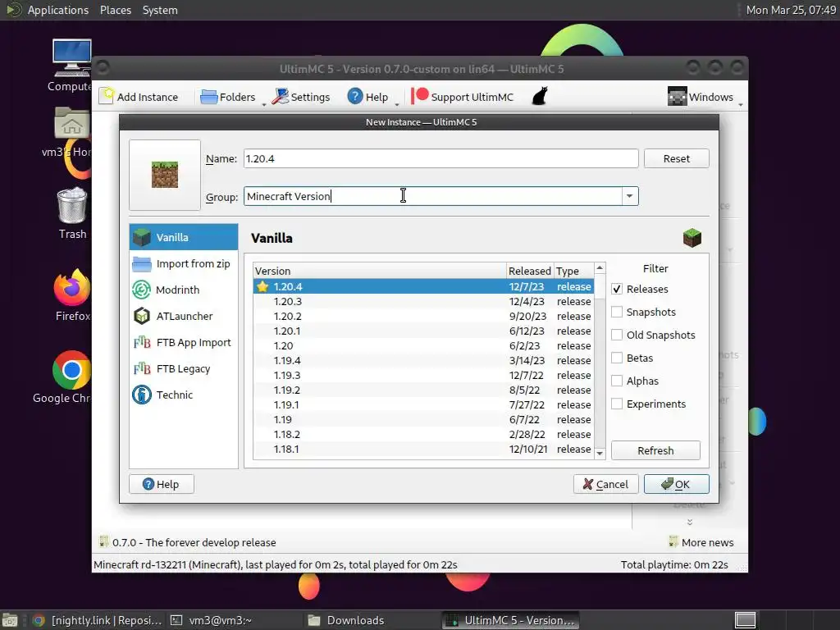
Task: Click the show desktop taskbar icon
Action: tap(10, 620)
